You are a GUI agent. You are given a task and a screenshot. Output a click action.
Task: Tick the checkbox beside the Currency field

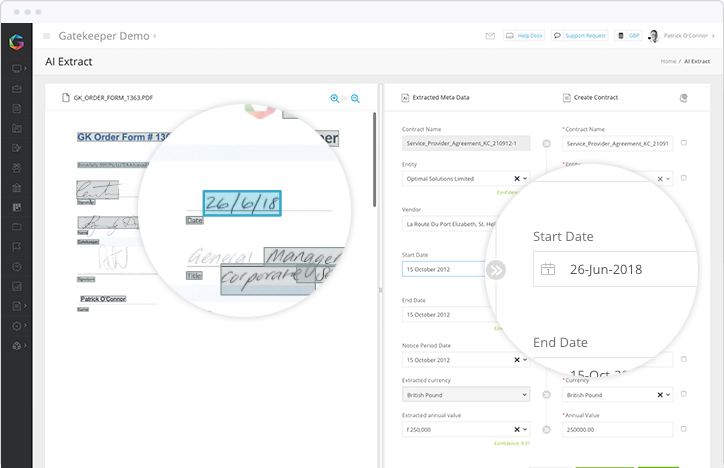pyautogui.click(x=683, y=395)
